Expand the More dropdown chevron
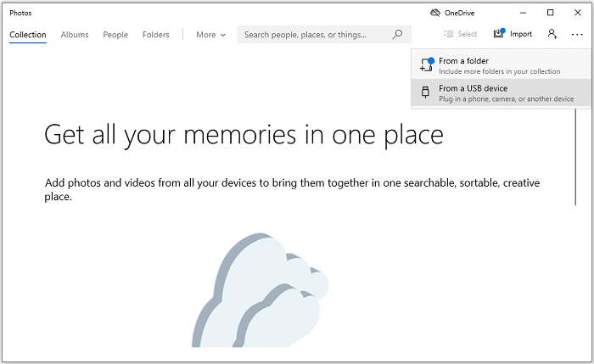The image size is (594, 364). [223, 35]
